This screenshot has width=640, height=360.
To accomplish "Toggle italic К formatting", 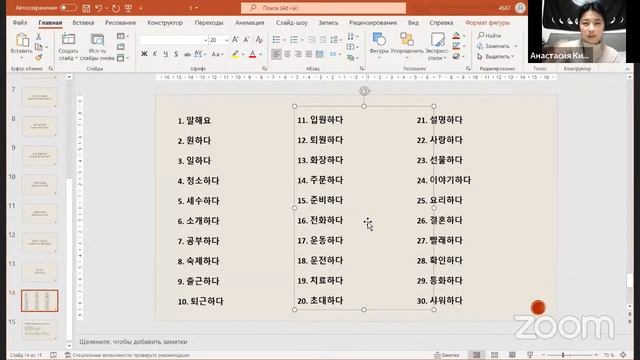I will click(x=155, y=54).
